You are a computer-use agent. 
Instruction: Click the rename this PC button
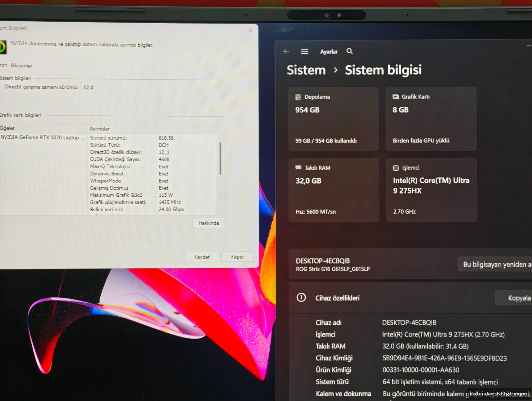pyautogui.click(x=495, y=264)
